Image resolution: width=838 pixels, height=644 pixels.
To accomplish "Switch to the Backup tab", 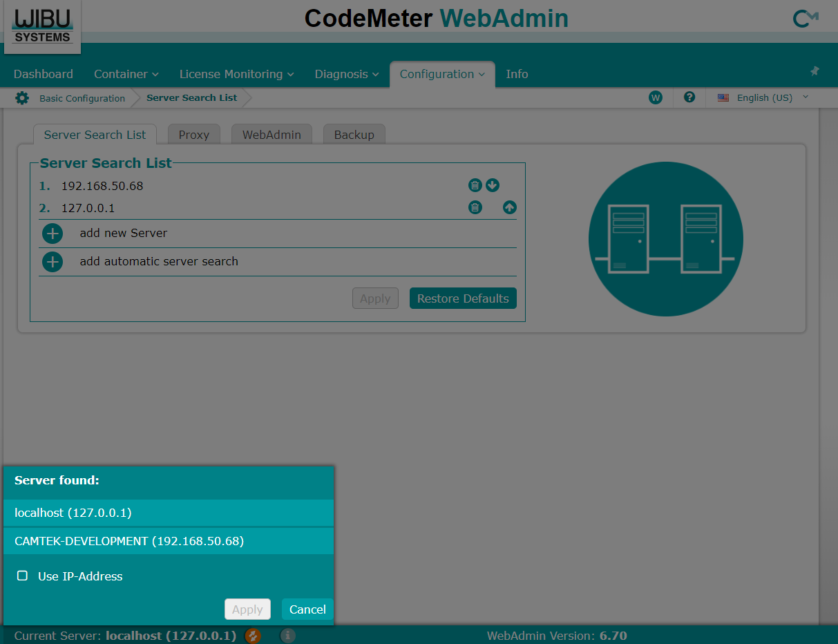I will click(x=354, y=135).
